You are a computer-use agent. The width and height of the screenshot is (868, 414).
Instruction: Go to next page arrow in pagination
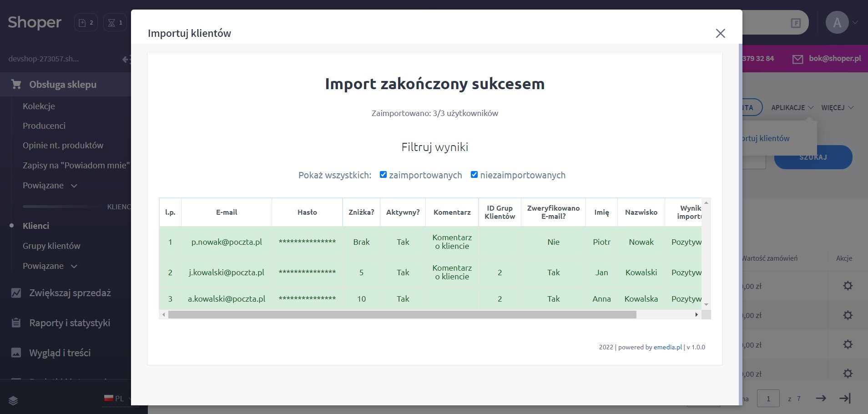(821, 399)
